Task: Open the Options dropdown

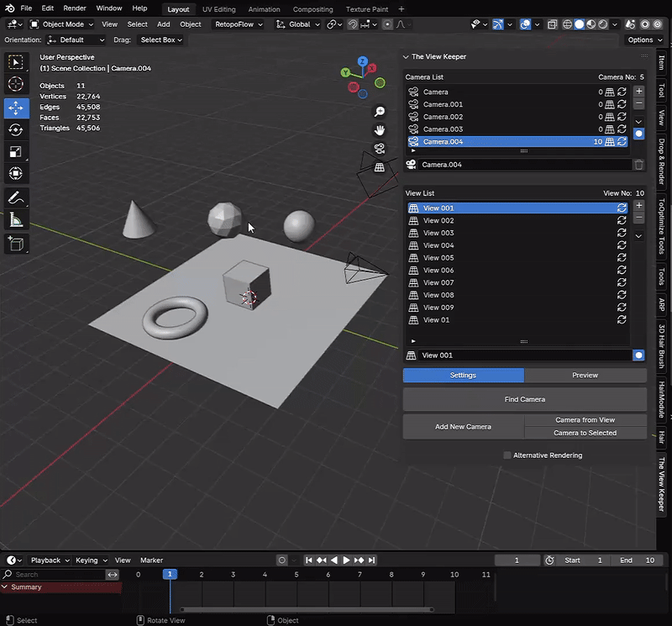Action: click(x=644, y=39)
